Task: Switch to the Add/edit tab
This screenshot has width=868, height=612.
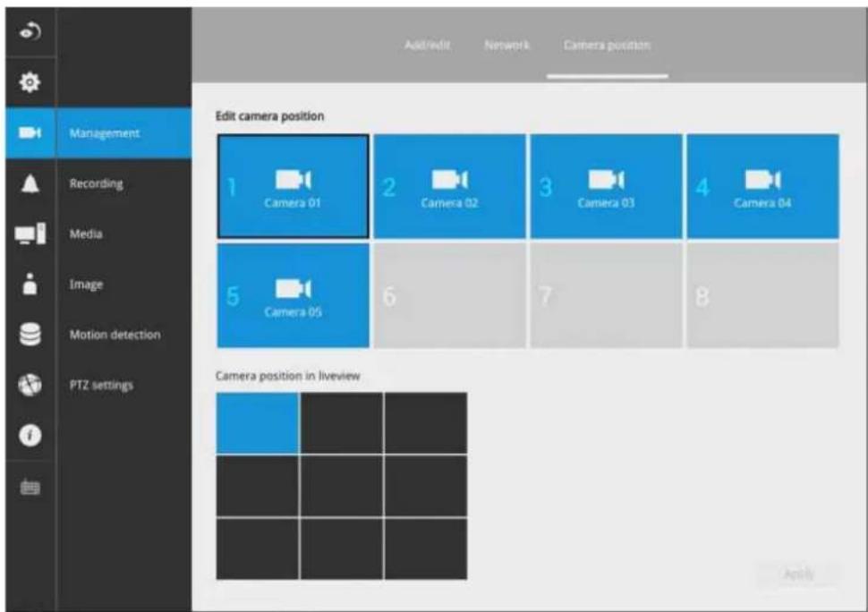Action: pos(427,45)
